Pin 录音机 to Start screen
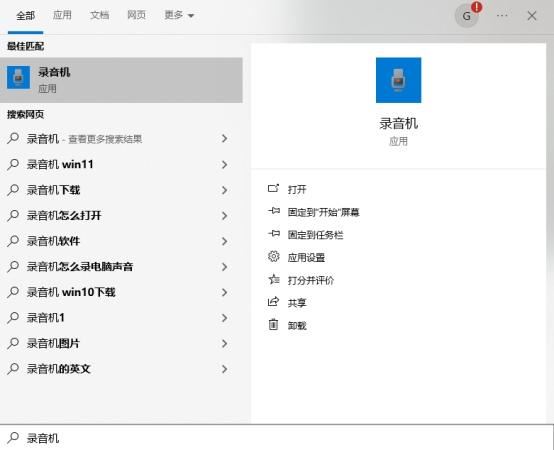Viewport: 554px width, 450px height. pos(323,212)
